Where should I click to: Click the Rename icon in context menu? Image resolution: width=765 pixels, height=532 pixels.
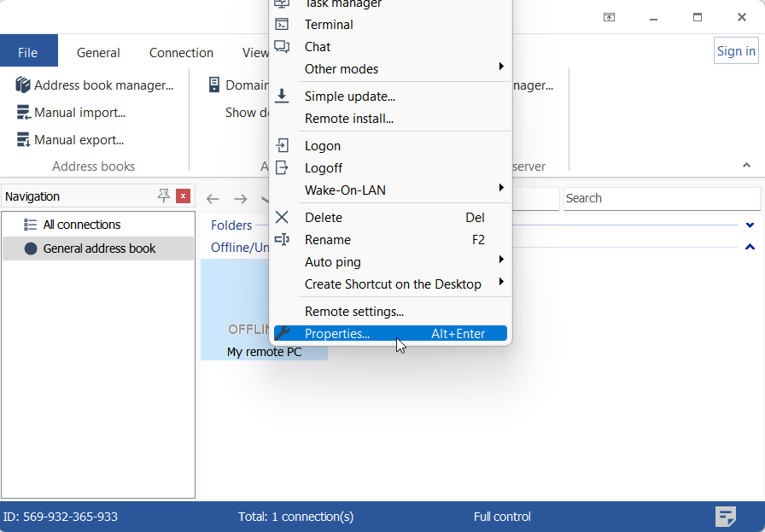pos(282,240)
